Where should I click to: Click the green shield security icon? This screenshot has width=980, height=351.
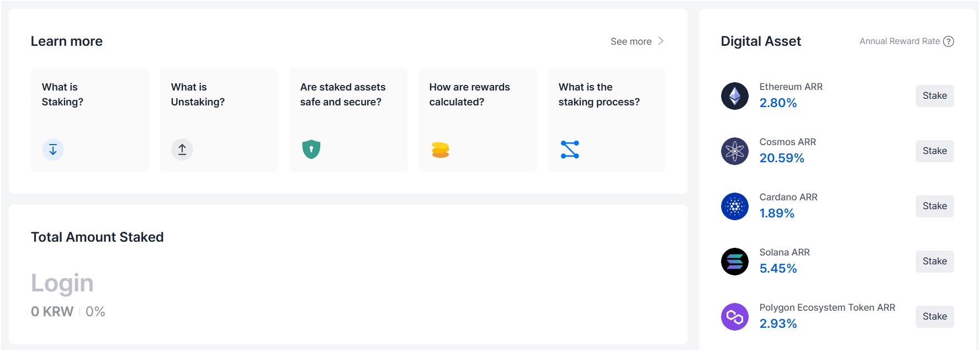[311, 149]
